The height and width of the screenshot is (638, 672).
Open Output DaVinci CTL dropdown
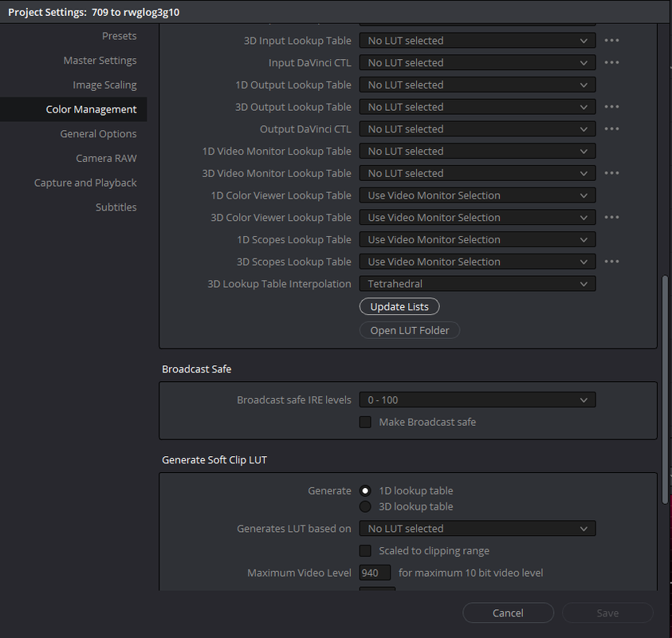coord(477,129)
